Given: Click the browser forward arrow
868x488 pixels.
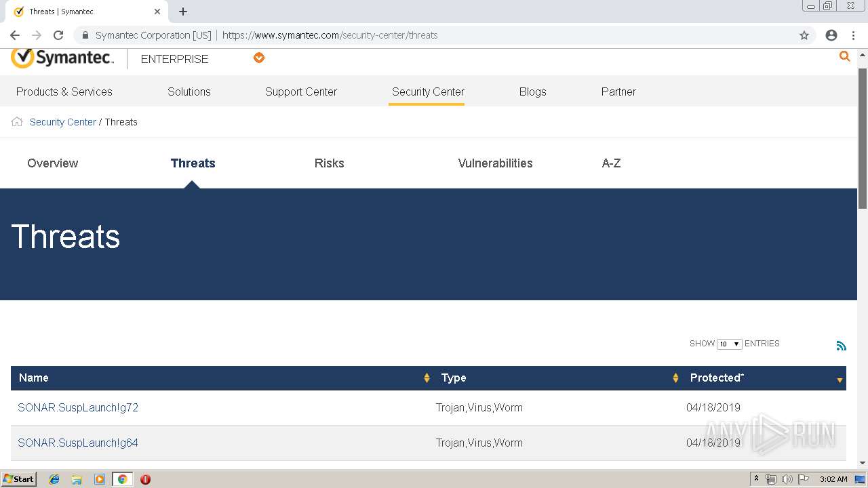Looking at the screenshot, I should 37,35.
